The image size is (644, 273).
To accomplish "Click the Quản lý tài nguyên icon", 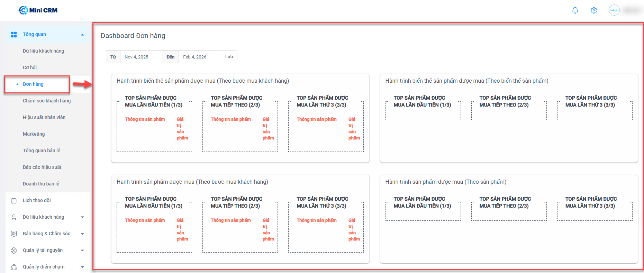I will 14,251.
